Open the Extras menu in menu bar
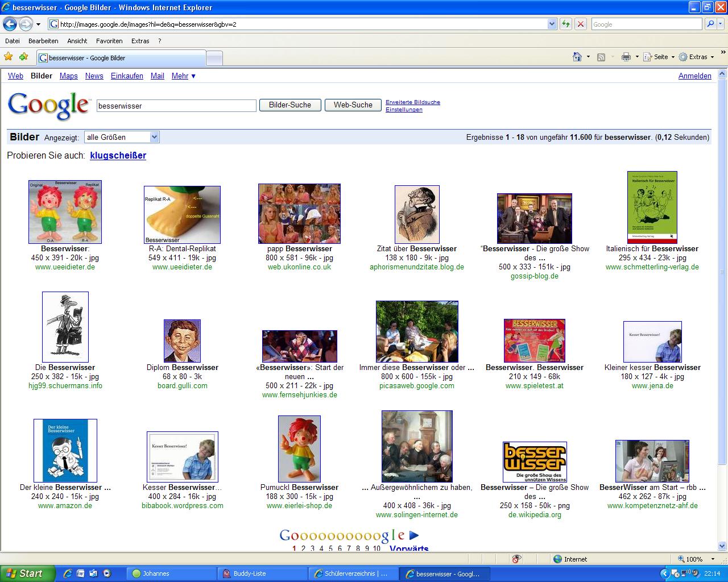The image size is (728, 582). (x=140, y=41)
